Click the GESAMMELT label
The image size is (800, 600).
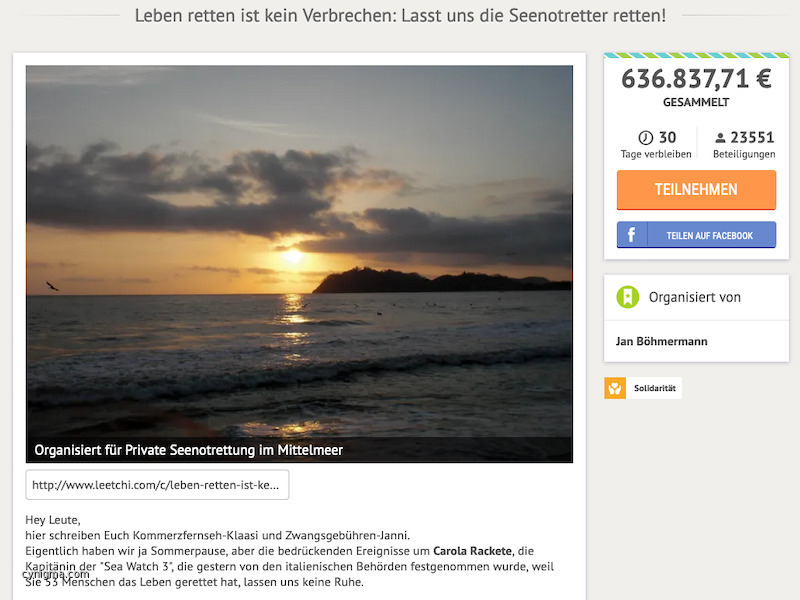(696, 103)
